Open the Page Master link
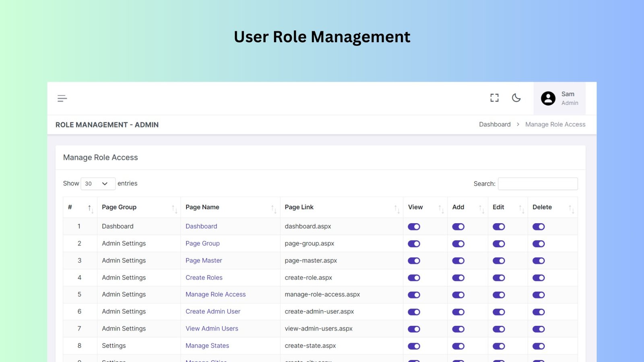The height and width of the screenshot is (362, 644). (204, 260)
